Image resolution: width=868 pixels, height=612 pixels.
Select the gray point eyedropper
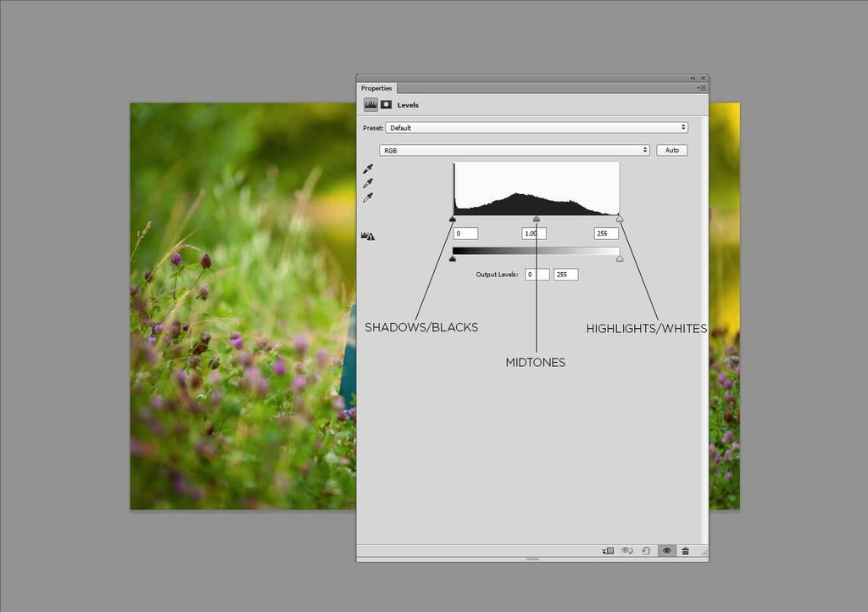tap(368, 183)
